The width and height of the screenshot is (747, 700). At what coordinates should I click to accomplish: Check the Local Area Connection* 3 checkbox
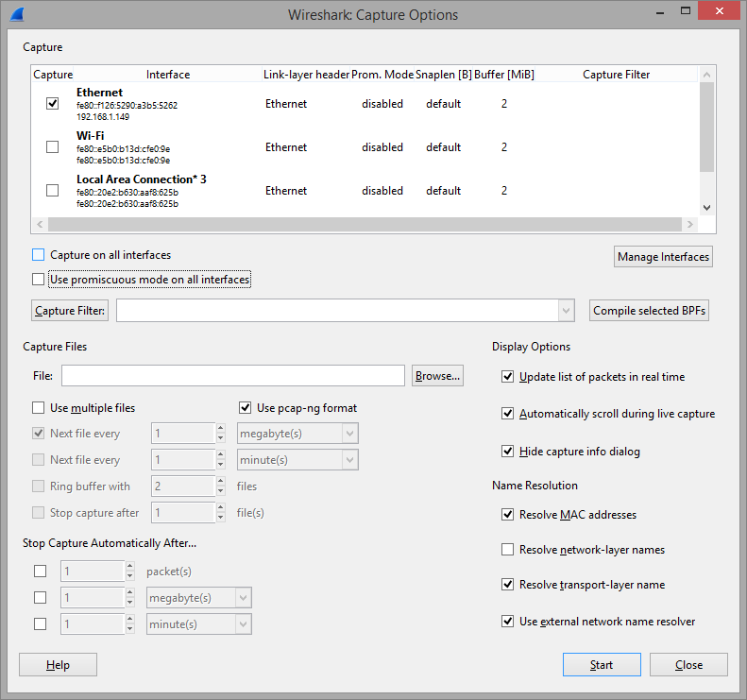click(52, 190)
